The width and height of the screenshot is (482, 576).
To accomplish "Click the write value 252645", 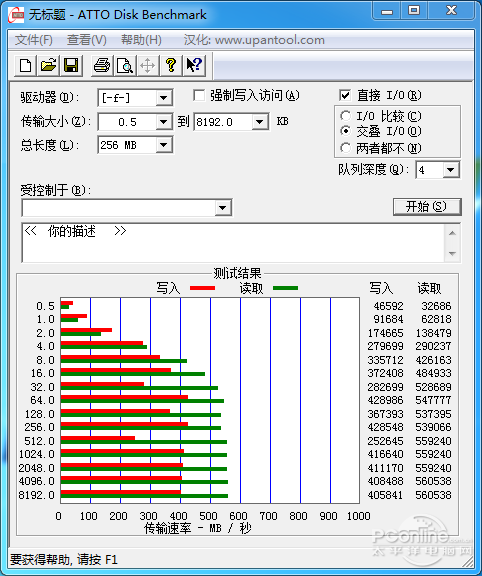I will point(385,441).
